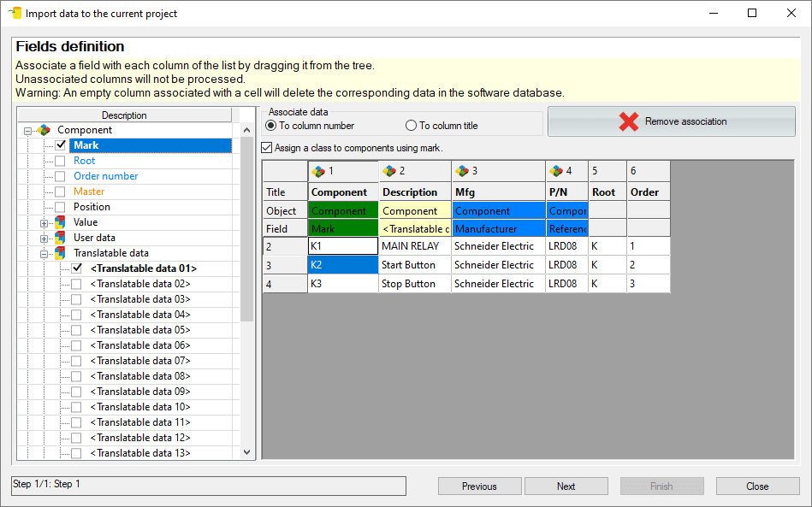Viewport: 812px width, 507px height.
Task: Click the Mfg title cell
Action: coord(499,192)
